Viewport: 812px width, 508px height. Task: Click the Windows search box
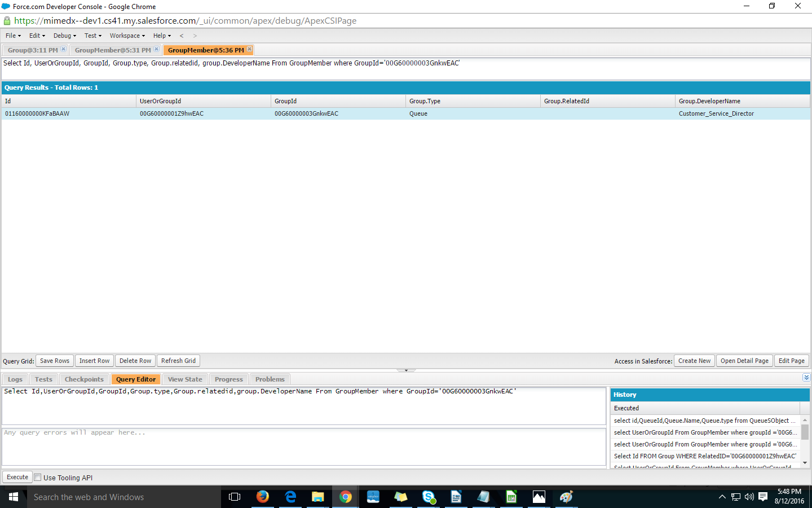124,497
